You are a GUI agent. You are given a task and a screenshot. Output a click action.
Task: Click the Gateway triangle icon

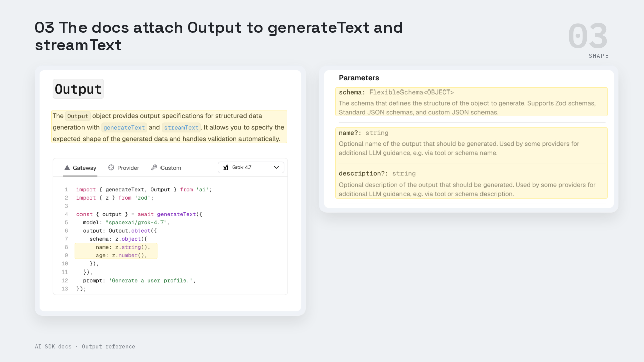[x=67, y=168]
